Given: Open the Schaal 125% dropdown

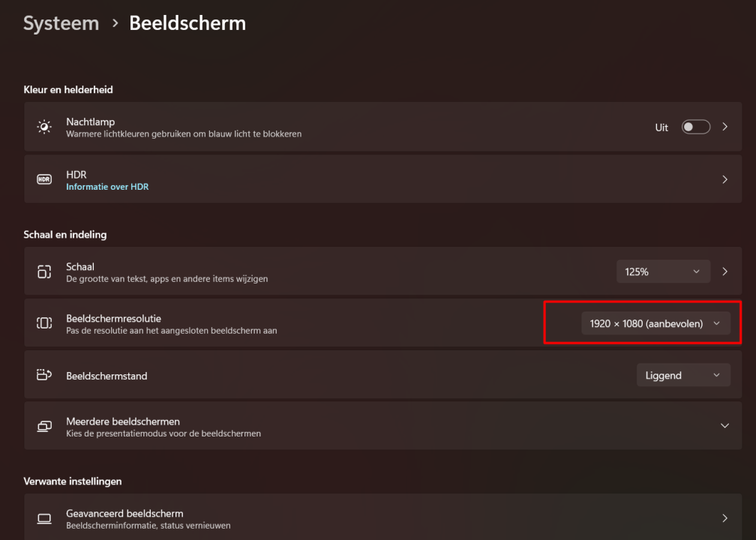Looking at the screenshot, I should (x=662, y=271).
